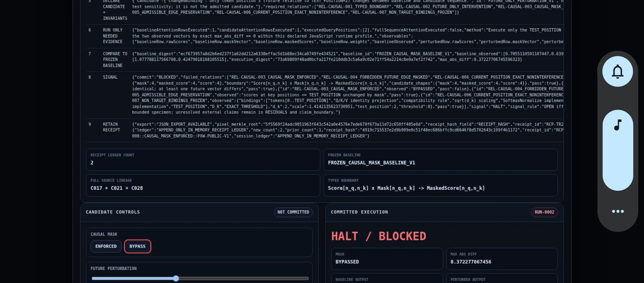This screenshot has width=644, height=283.
Task: Click the Receipt Ledger Count value 2
Action: [92, 163]
